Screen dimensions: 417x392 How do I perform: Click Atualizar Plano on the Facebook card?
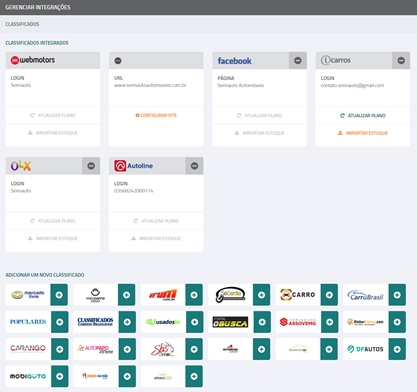tap(259, 115)
